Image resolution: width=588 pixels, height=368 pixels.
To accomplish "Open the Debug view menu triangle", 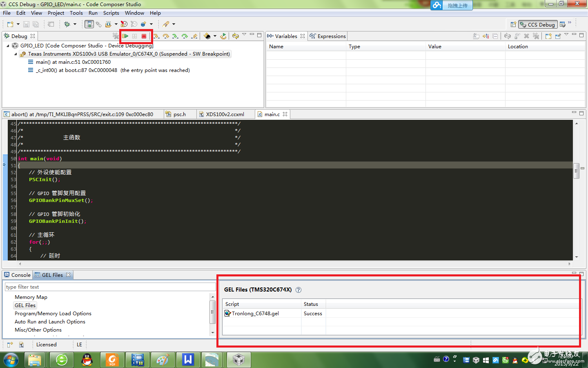I will [244, 35].
